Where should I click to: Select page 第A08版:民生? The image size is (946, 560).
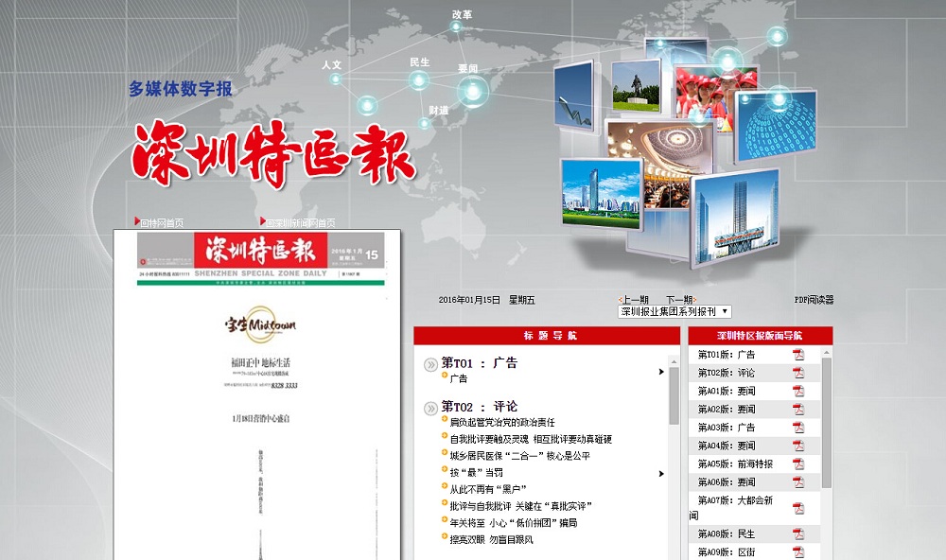[727, 534]
